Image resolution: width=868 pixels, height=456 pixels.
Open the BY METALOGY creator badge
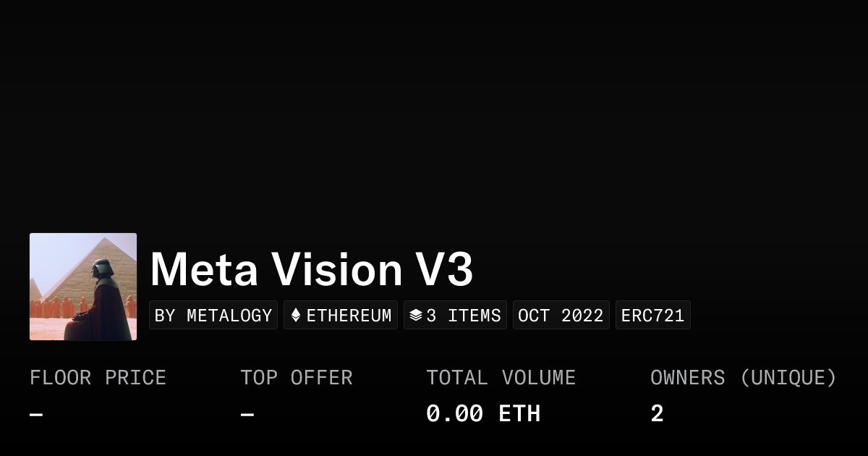coord(213,316)
